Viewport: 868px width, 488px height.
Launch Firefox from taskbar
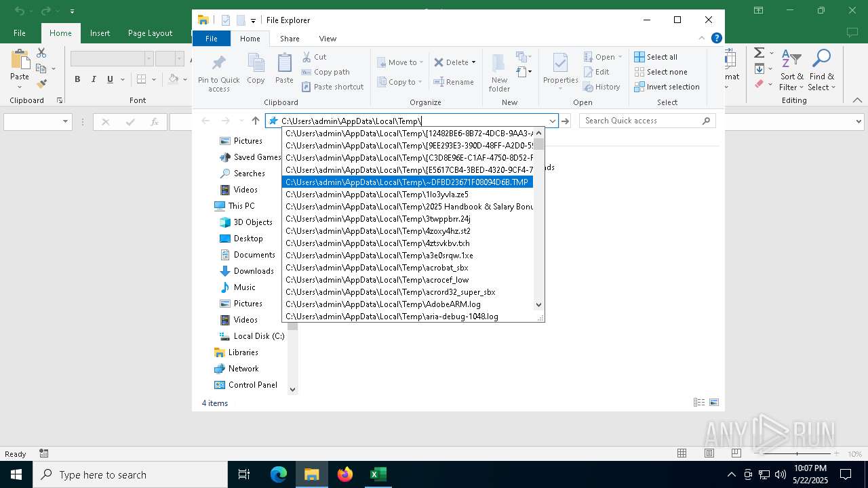tap(345, 474)
